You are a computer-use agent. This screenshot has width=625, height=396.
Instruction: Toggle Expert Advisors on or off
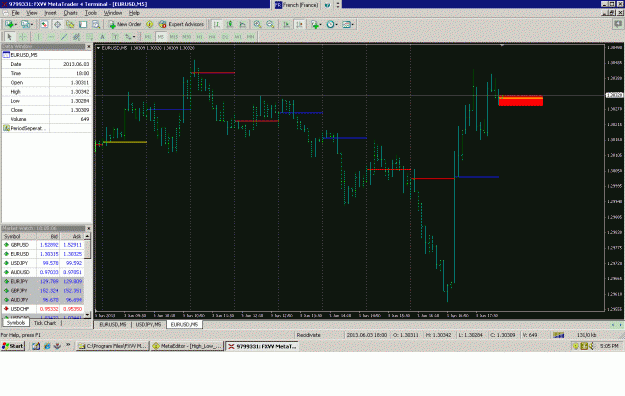point(181,24)
